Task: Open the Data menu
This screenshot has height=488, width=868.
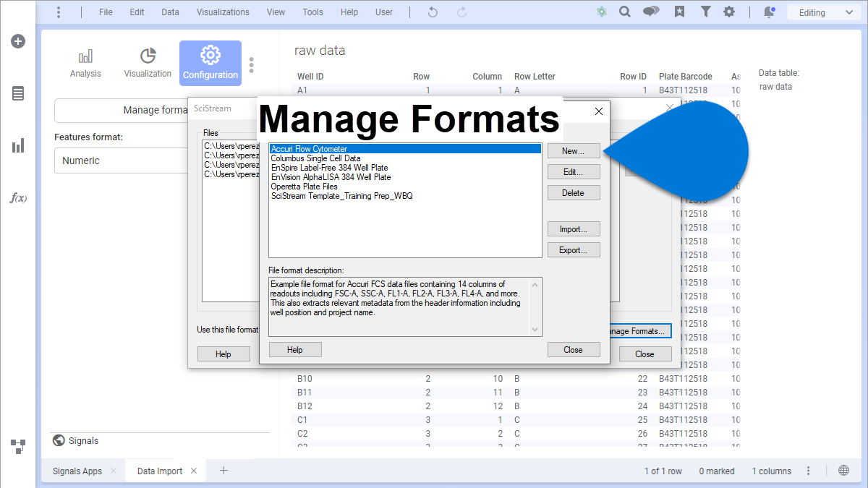Action: tap(170, 12)
